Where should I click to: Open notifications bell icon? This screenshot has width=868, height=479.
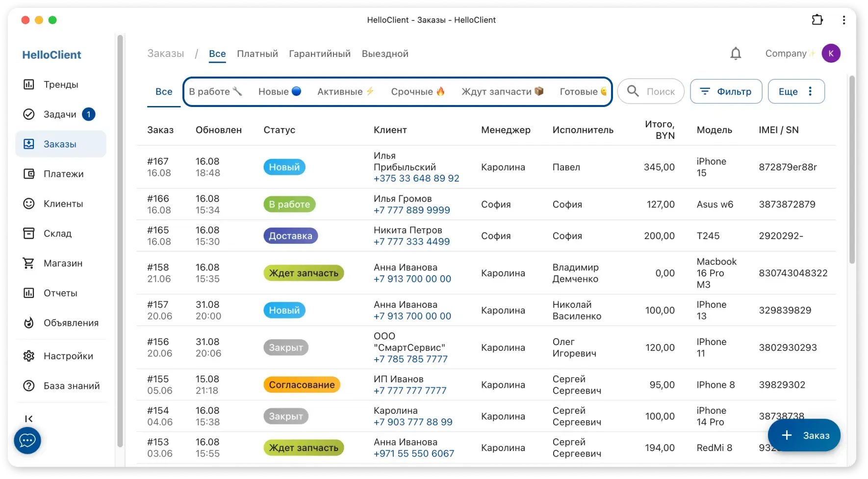pos(736,53)
